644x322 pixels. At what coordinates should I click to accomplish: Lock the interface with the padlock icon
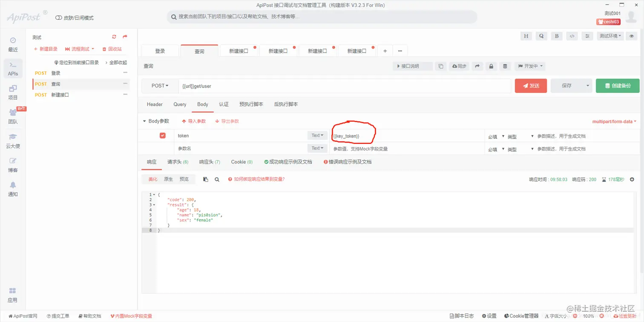(x=491, y=66)
